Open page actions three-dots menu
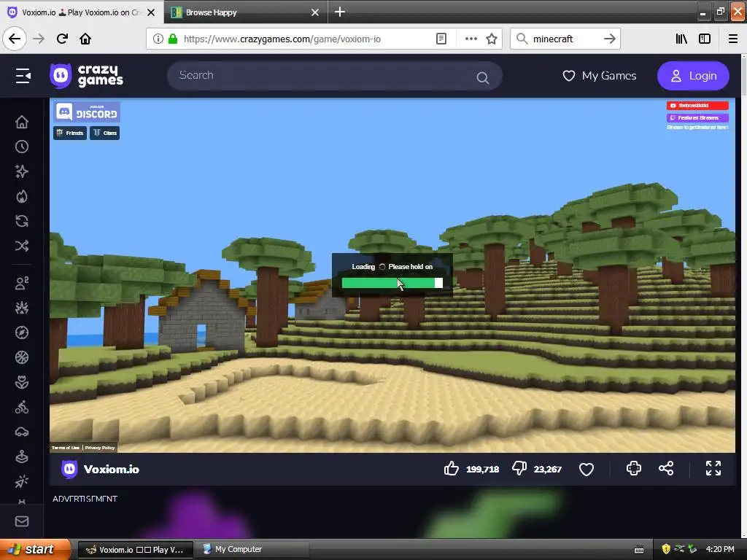747x560 pixels. (471, 39)
